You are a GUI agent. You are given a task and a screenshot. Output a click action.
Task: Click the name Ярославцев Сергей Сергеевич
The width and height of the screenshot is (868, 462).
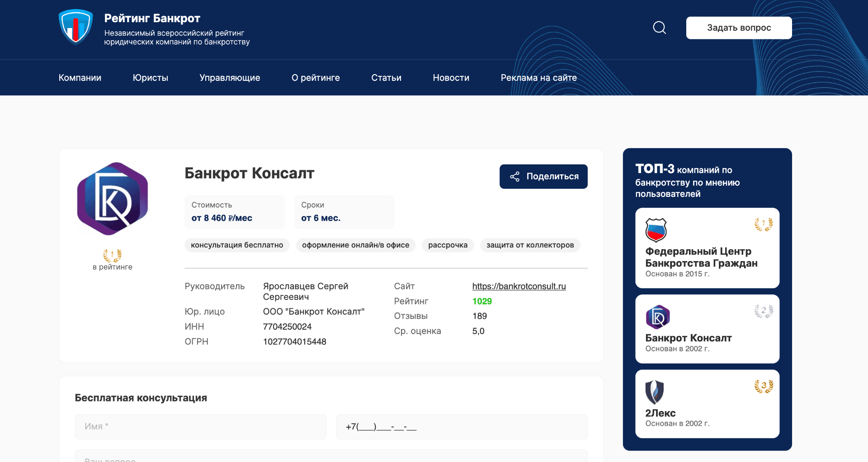tap(306, 291)
